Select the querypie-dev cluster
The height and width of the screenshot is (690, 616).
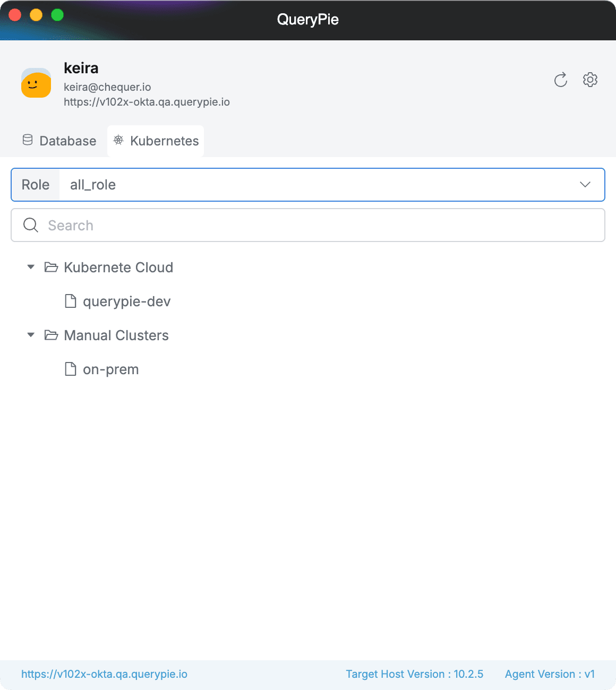(x=126, y=301)
